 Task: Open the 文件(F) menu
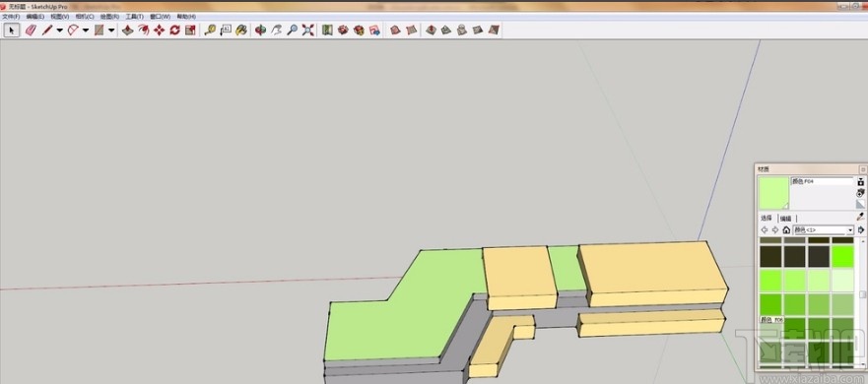tap(11, 17)
